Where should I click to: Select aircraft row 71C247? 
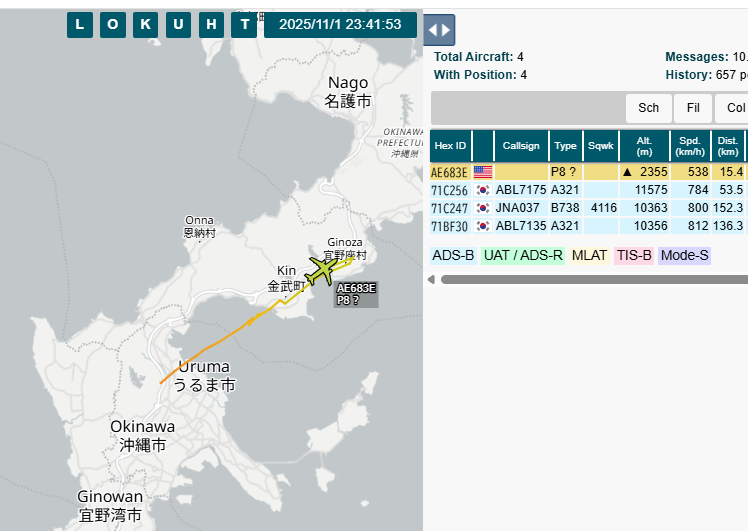tap(589, 208)
